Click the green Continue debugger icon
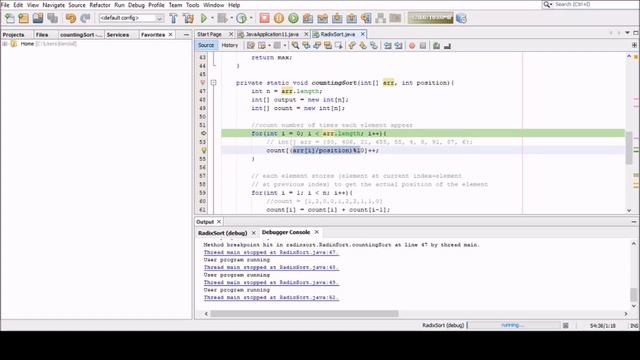The image size is (640, 360). 293,18
